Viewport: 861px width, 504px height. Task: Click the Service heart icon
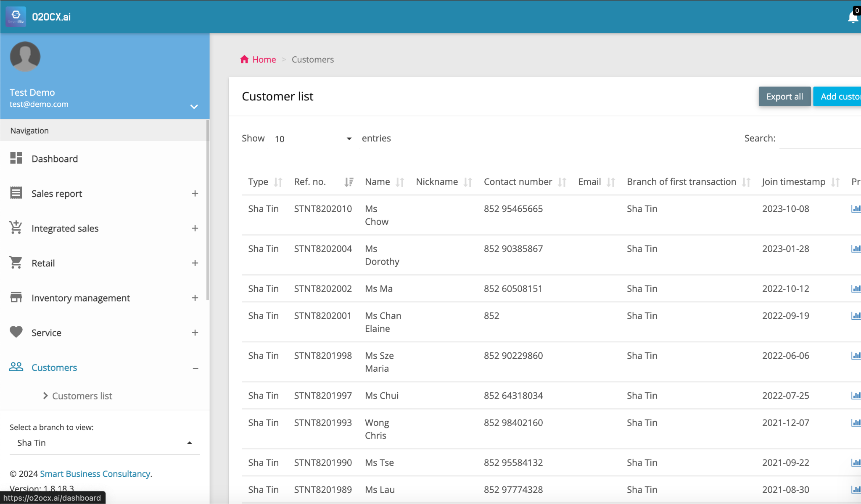coord(16,332)
